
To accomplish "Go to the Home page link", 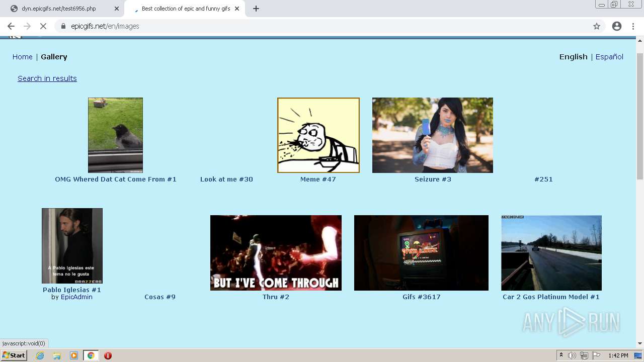I will coord(23,57).
